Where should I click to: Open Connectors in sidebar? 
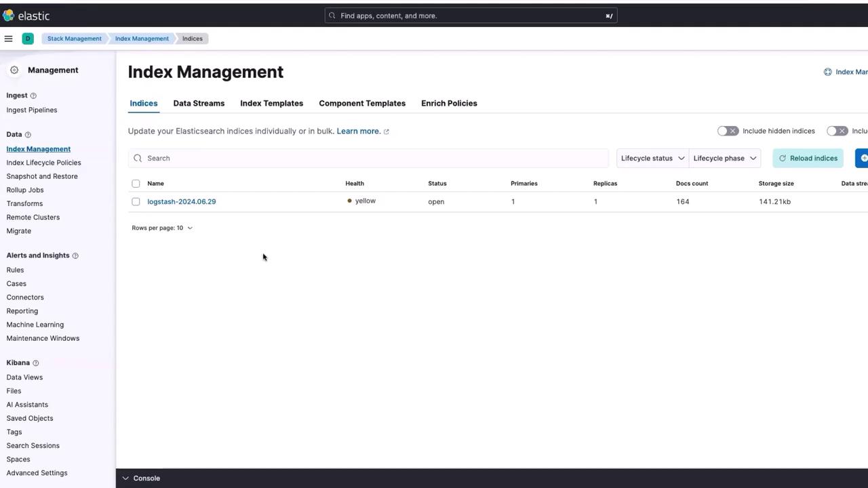click(25, 298)
